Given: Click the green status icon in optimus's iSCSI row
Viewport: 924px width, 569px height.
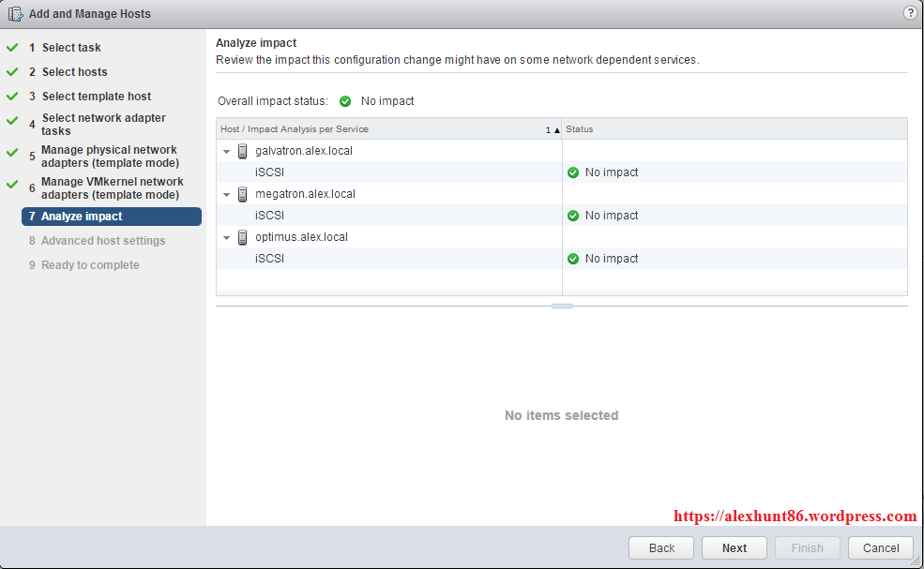Looking at the screenshot, I should (573, 259).
